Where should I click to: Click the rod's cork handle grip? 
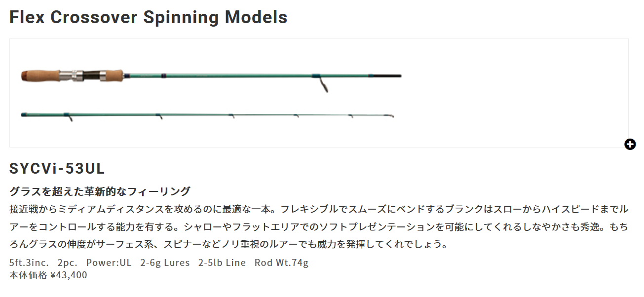click(x=39, y=76)
